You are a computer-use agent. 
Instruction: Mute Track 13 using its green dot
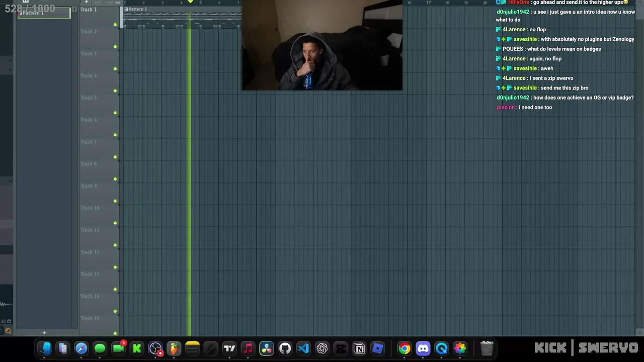click(115, 289)
